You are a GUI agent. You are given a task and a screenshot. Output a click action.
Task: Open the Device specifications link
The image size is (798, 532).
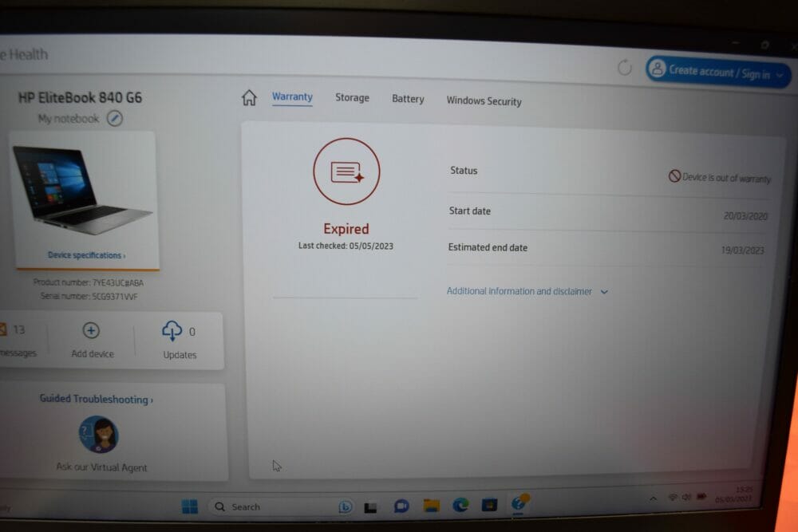(86, 255)
